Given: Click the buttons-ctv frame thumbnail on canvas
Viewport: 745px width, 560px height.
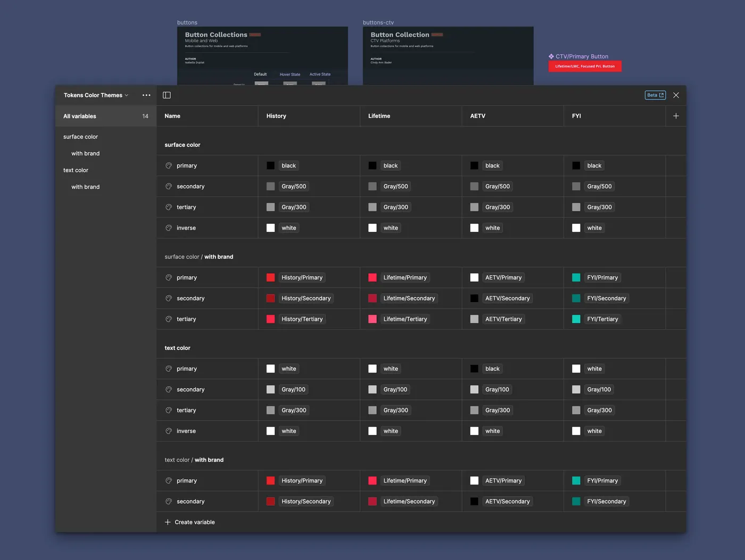Looking at the screenshot, I should pyautogui.click(x=448, y=56).
